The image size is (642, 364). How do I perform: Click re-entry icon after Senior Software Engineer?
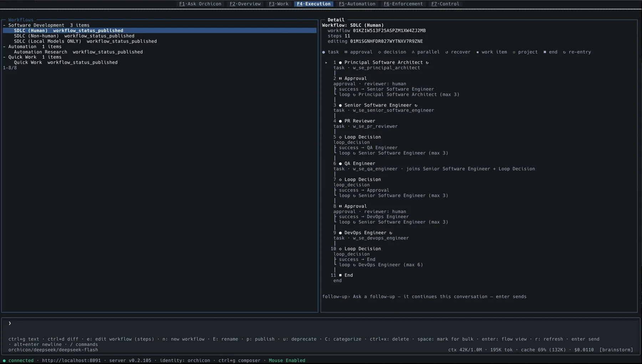click(x=416, y=105)
